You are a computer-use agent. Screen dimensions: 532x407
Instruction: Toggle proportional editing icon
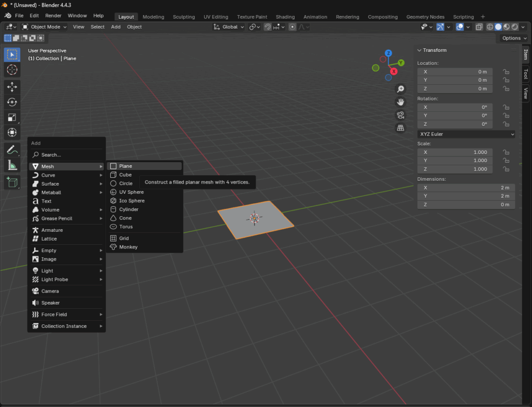point(292,27)
